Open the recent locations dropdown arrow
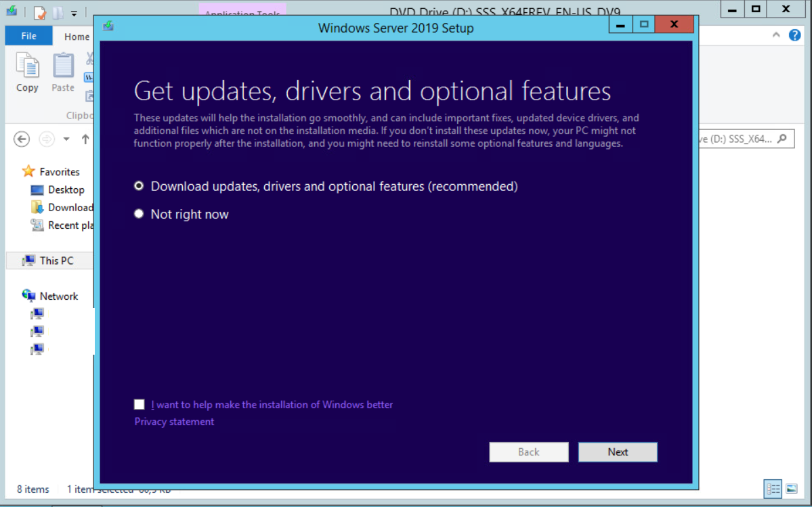The image size is (812, 507). tap(66, 139)
